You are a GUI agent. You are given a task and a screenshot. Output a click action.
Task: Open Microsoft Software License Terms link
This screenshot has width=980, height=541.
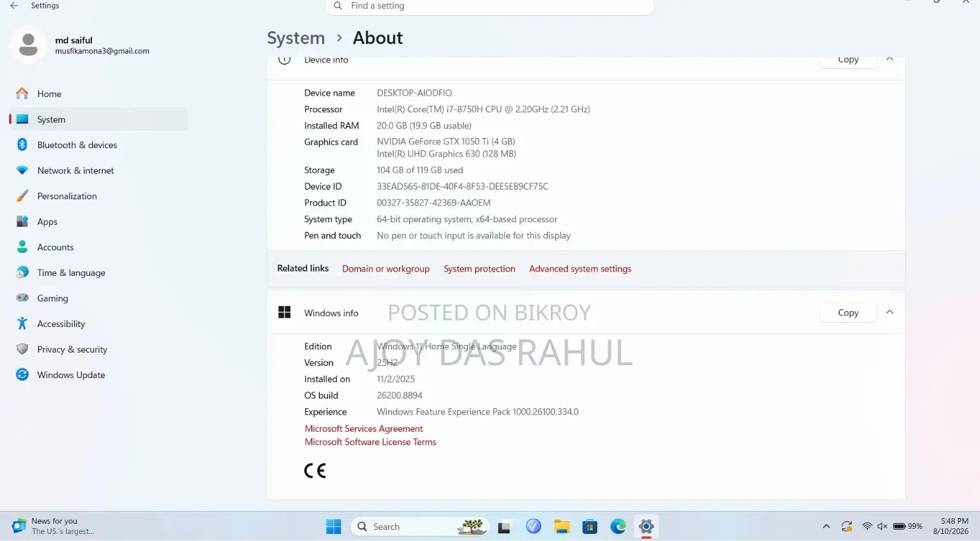370,442
